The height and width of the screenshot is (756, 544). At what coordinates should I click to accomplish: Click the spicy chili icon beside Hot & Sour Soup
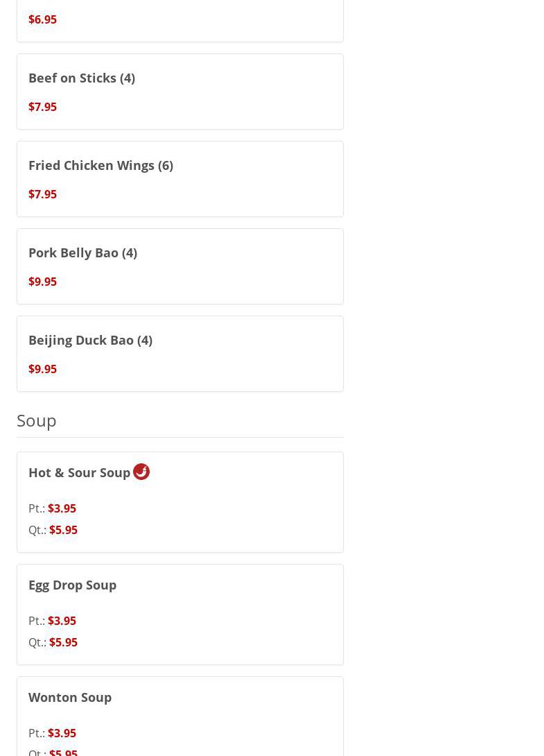[x=141, y=472]
